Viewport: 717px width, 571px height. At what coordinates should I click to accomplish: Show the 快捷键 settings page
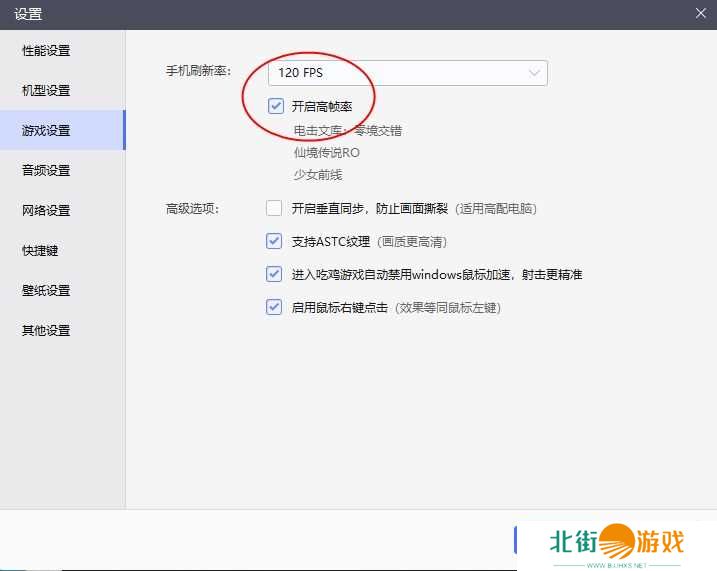click(40, 251)
